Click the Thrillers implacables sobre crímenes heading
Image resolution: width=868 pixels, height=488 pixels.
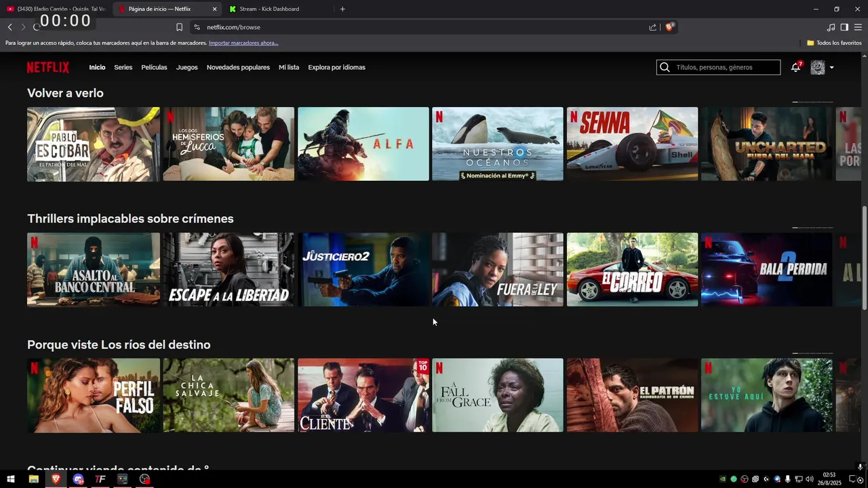coord(130,219)
